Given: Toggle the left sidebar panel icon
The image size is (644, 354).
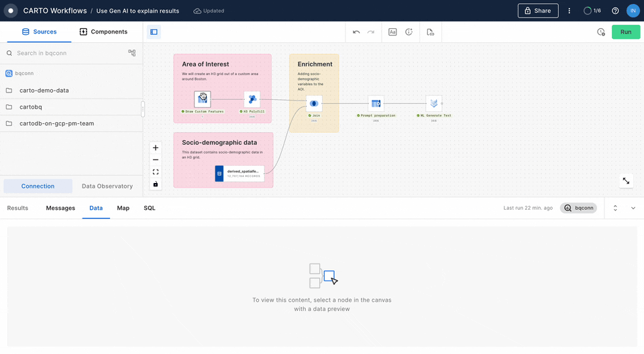Looking at the screenshot, I should click(154, 32).
